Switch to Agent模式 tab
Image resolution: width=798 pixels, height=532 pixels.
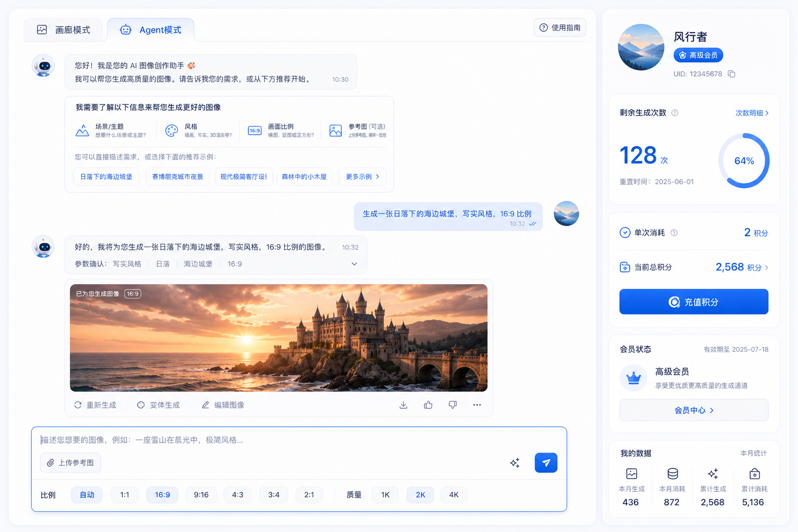[x=151, y=30]
